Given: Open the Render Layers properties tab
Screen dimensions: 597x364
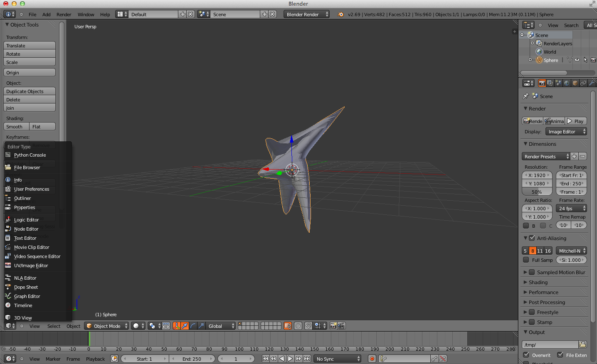Looking at the screenshot, I should (x=550, y=83).
